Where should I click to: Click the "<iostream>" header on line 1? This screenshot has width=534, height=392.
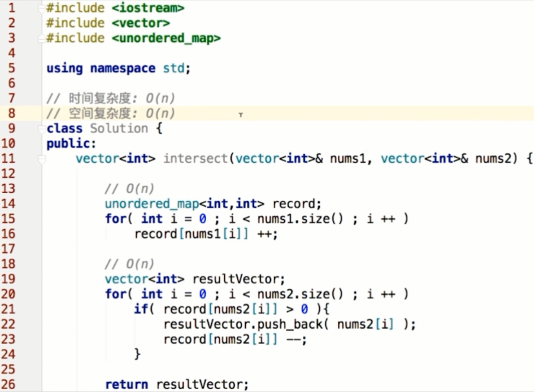[x=148, y=8]
